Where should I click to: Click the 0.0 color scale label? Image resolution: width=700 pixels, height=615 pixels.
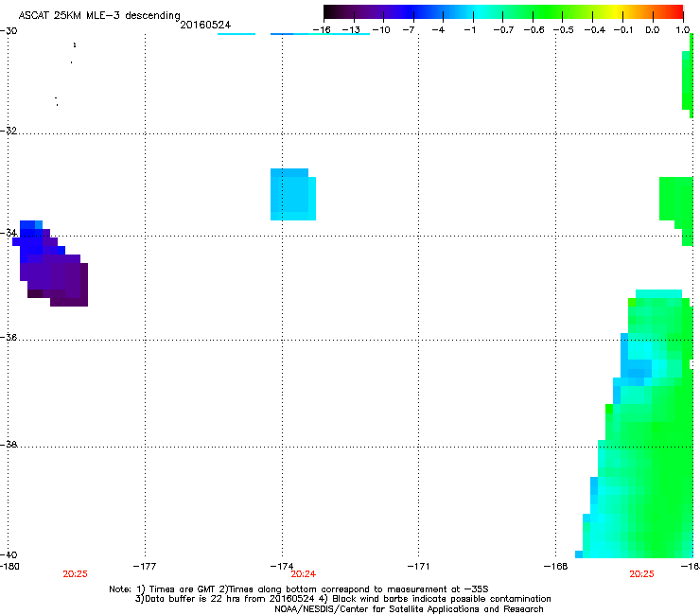click(x=653, y=30)
